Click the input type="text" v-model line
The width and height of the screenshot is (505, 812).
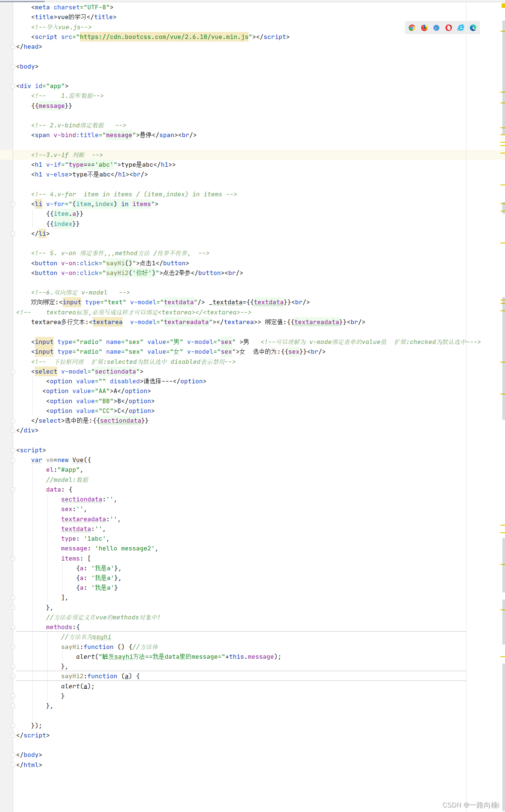coord(171,302)
